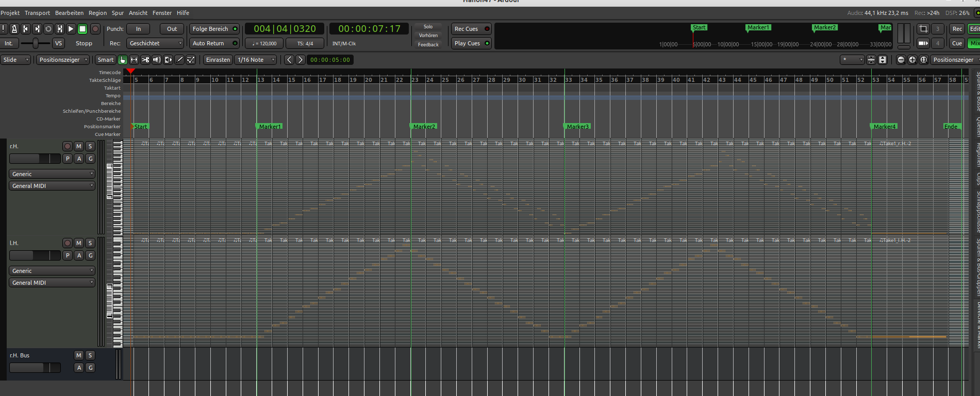Start playback with the Play button
Screen dimensions: 980x396
point(71,29)
